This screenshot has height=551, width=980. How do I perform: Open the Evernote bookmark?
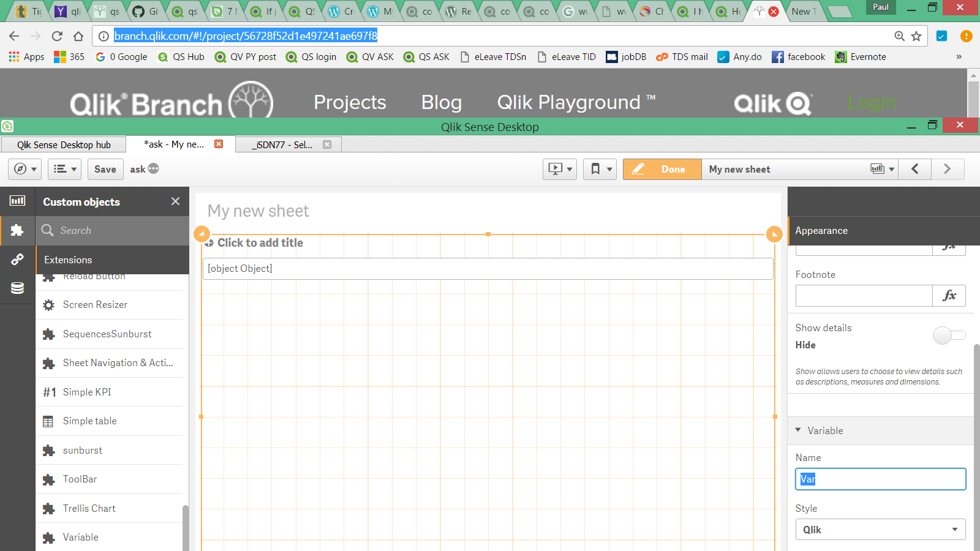point(861,57)
